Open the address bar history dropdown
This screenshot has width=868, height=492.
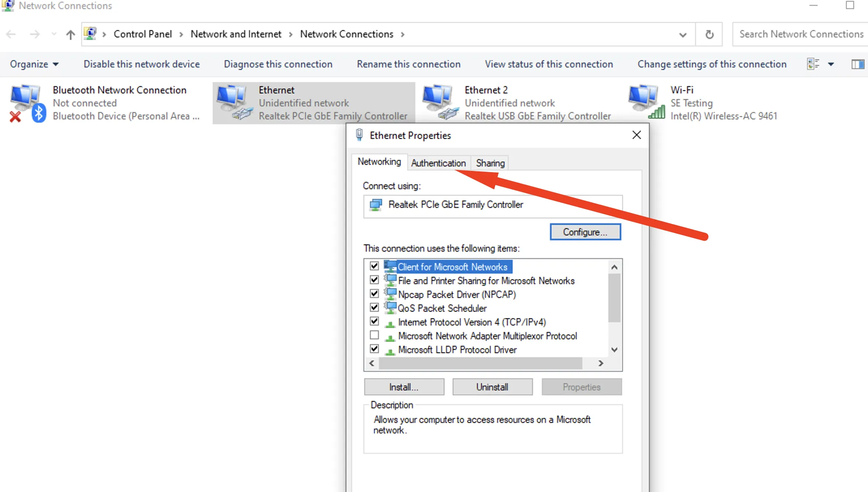click(683, 35)
